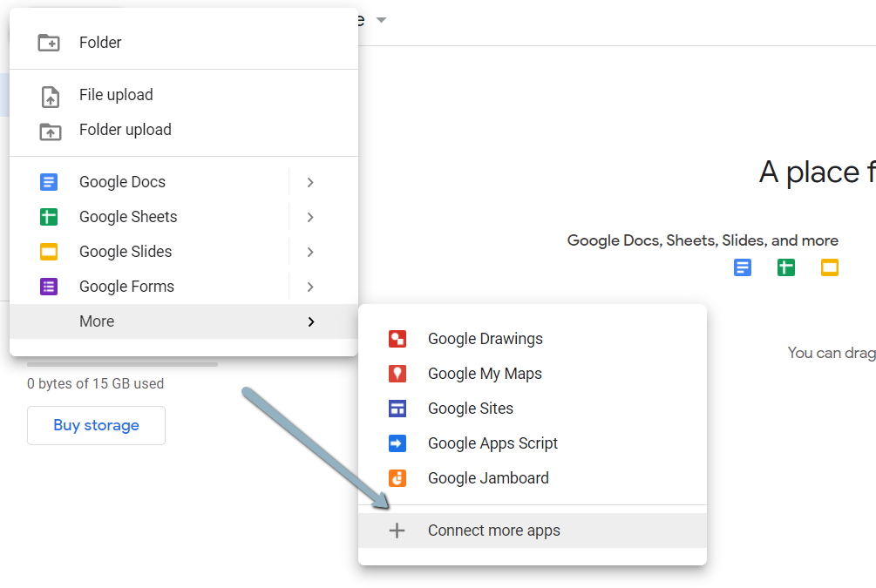Select the Google Docs icon in the menu
The image size is (876, 588).
48,182
